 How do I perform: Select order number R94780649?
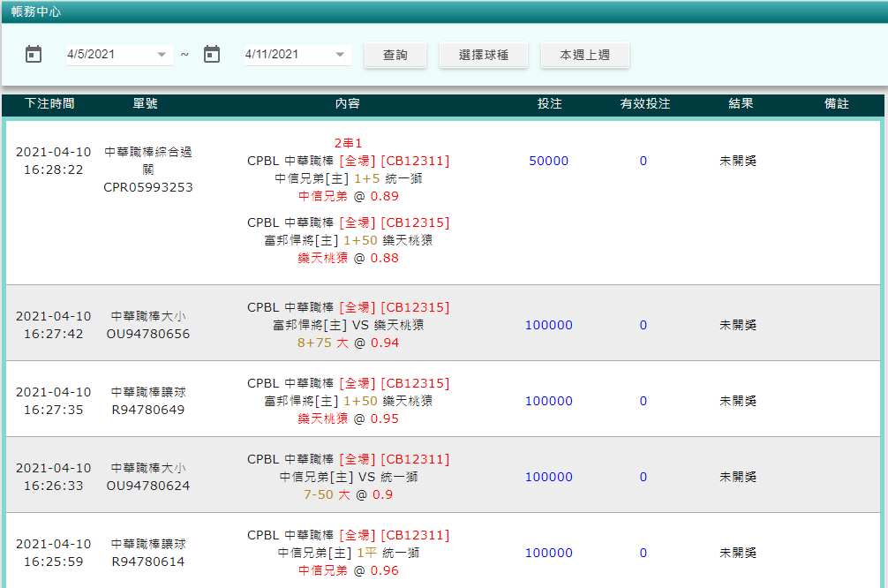(x=148, y=411)
